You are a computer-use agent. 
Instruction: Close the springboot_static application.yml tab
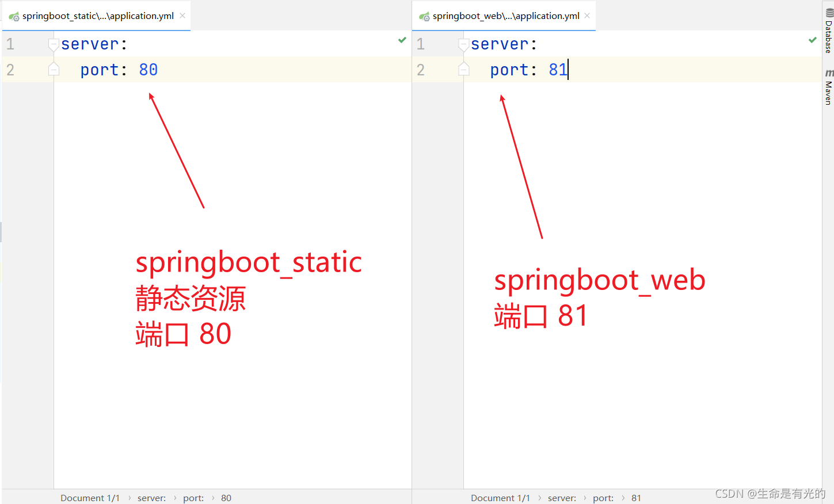pyautogui.click(x=182, y=16)
